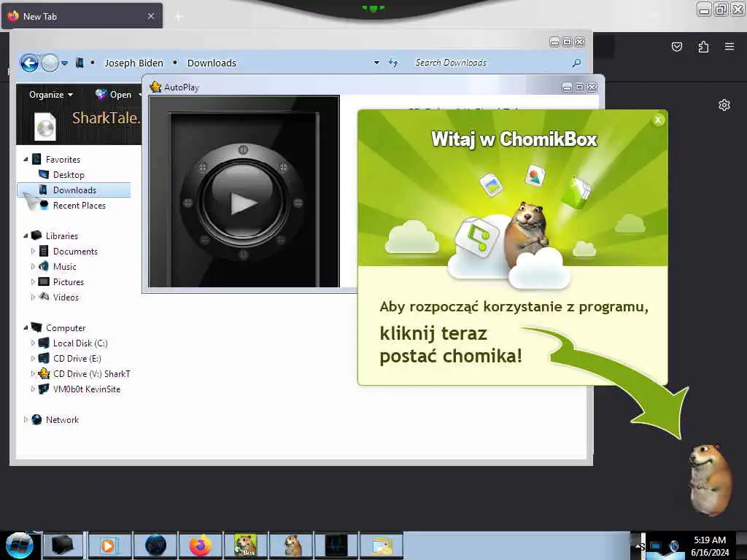Click the black folder taskbar icon
The width and height of the screenshot is (747, 560).
tap(63, 545)
